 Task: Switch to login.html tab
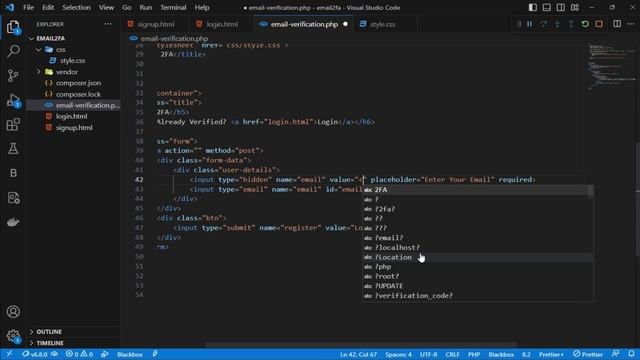point(222,24)
